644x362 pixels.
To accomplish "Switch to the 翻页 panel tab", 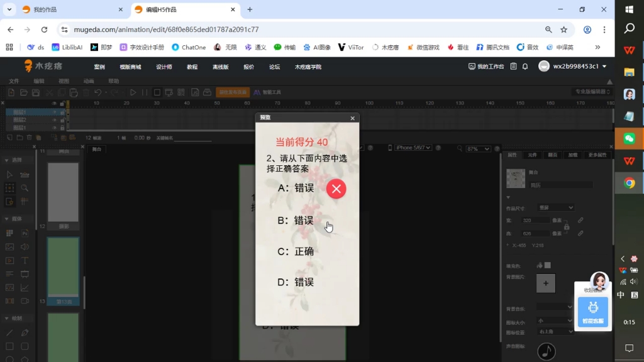I will tap(553, 155).
